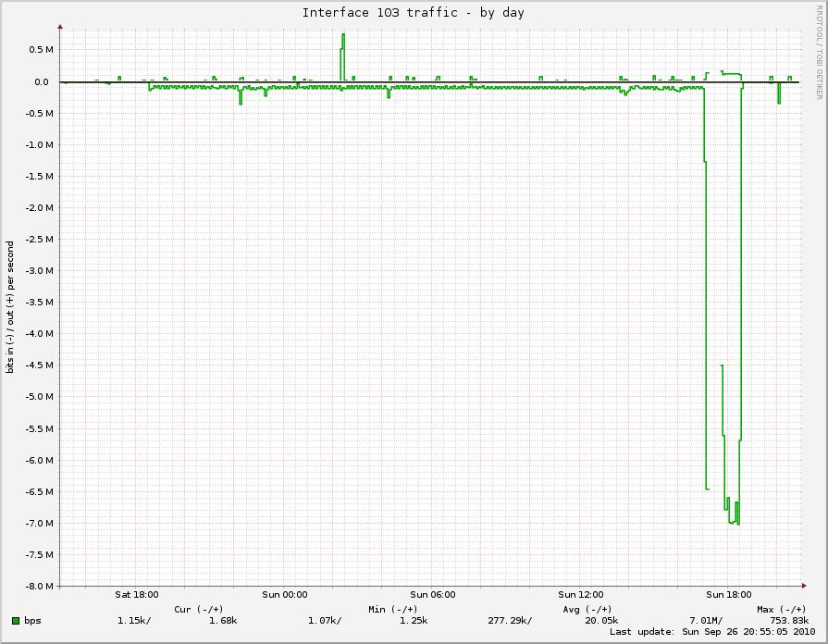Screen dimensions: 828x644
Task: Click the graph title 'Interface 103 traffic - by day'
Action: [414, 13]
